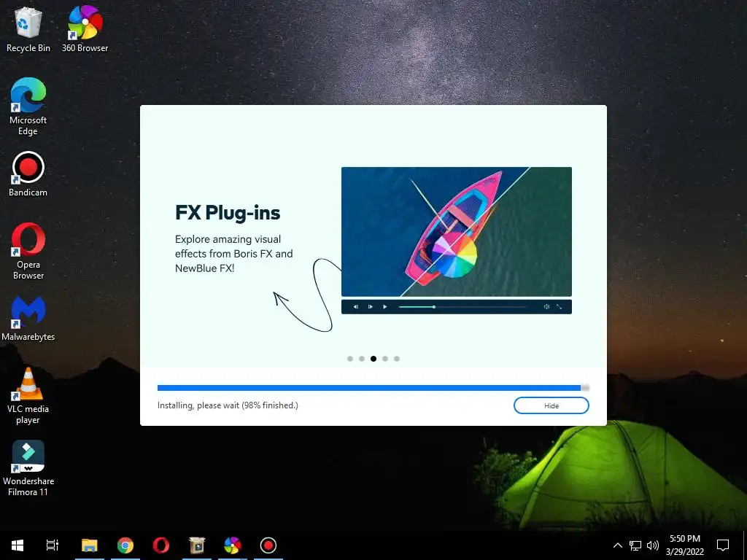Open the network status tray icon
Viewport: 747px width, 560px height.
coord(635,545)
